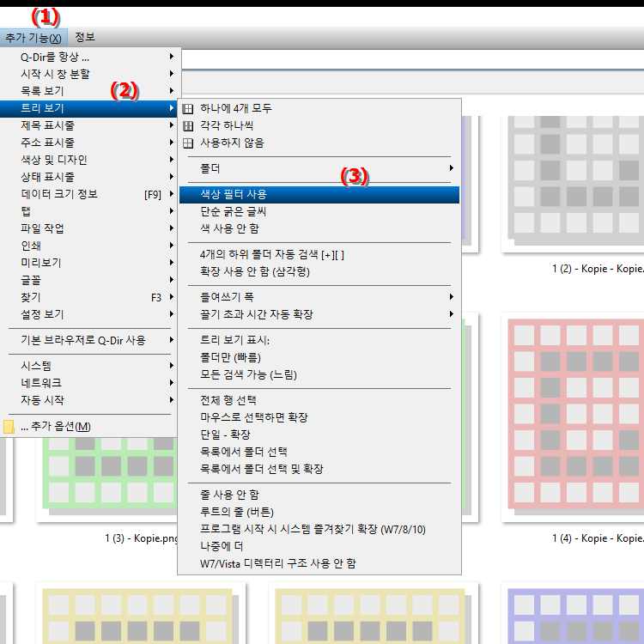644x644 pixels.
Task: Open the 글꼴 submenu
Action: point(88,281)
